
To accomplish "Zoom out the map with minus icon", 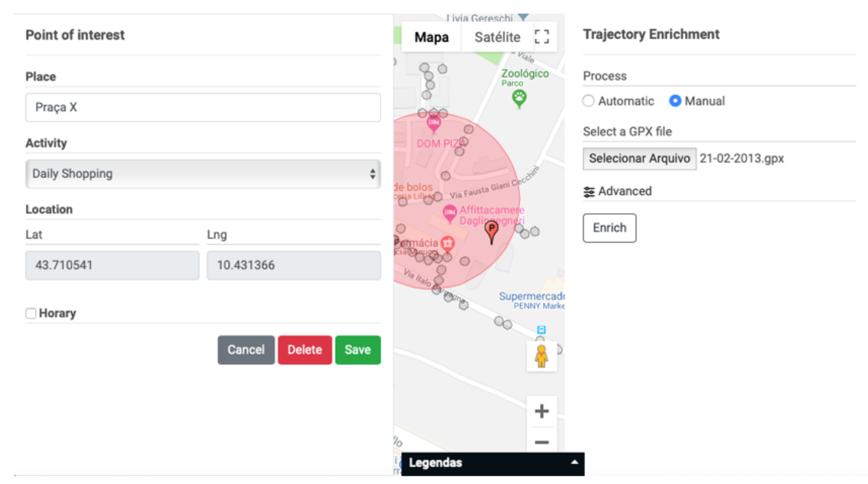I will pos(542,442).
